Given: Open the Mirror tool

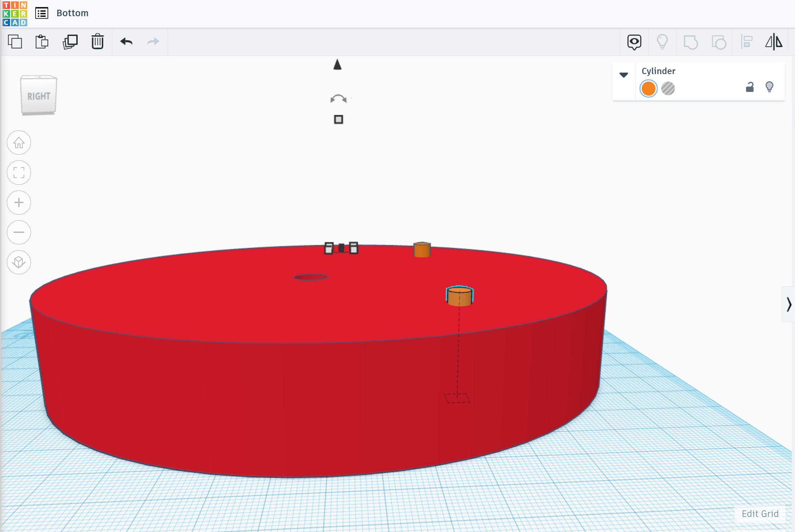Looking at the screenshot, I should 774,42.
